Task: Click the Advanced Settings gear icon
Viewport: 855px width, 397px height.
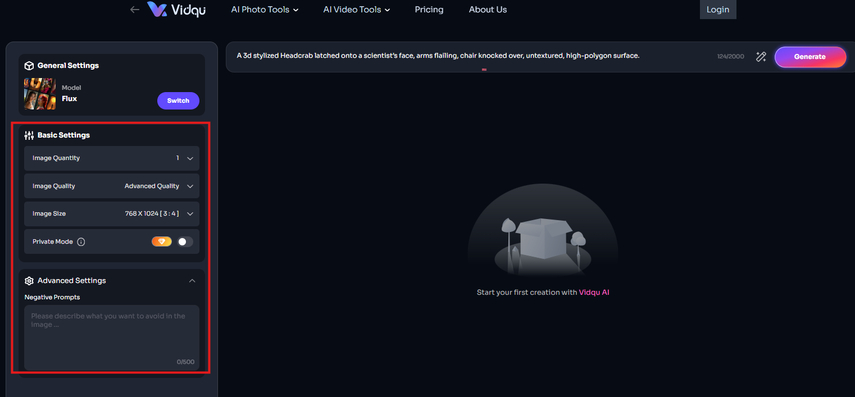Action: (29, 281)
